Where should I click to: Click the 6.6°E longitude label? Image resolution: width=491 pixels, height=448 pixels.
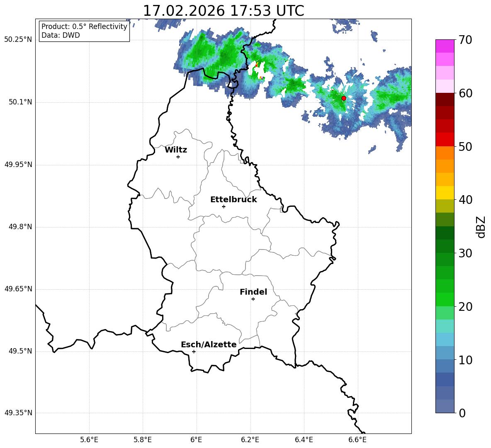(x=357, y=440)
